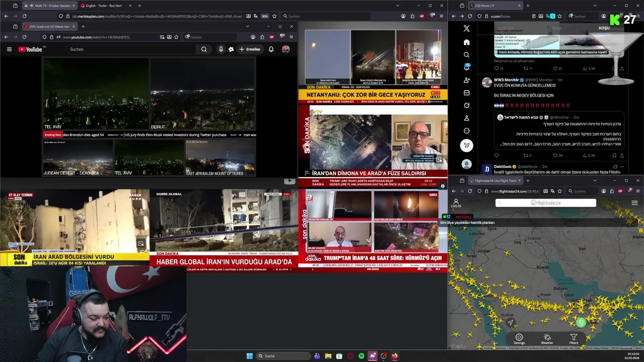Click the Windows taskbar Suche search box

click(283, 356)
